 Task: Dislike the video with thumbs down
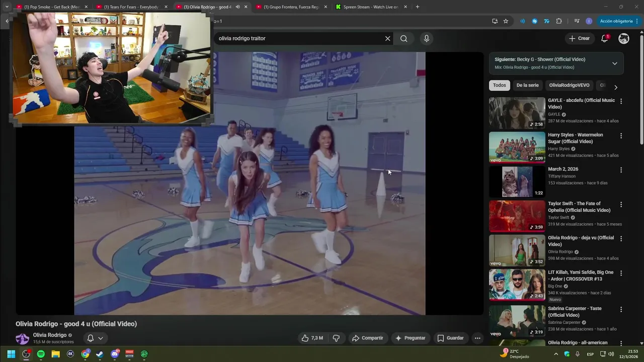pos(337,338)
